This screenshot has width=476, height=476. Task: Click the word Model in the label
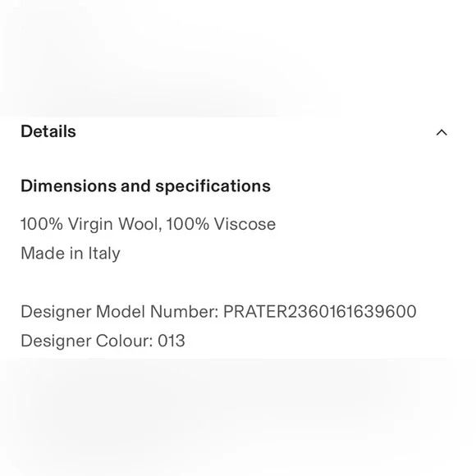click(x=120, y=312)
